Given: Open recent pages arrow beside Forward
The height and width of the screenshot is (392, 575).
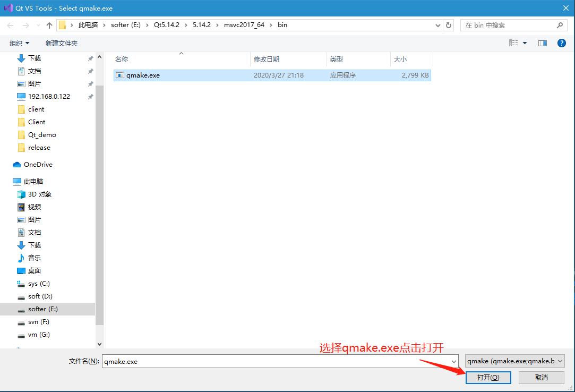Looking at the screenshot, I should coord(38,25).
